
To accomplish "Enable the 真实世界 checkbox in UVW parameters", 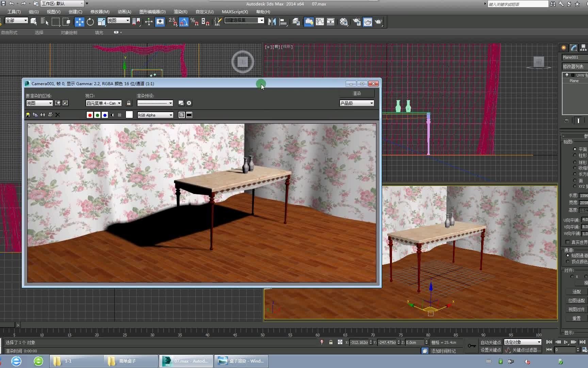I will 568,242.
